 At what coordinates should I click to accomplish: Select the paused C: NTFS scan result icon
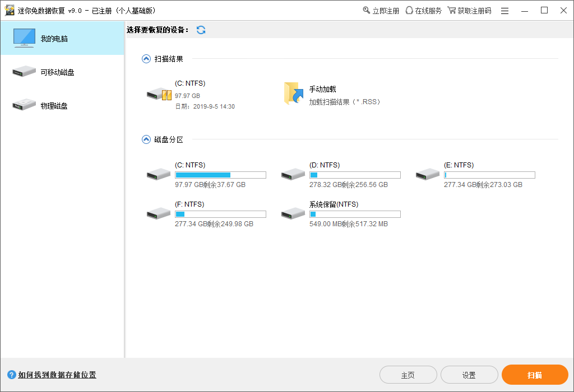point(159,95)
